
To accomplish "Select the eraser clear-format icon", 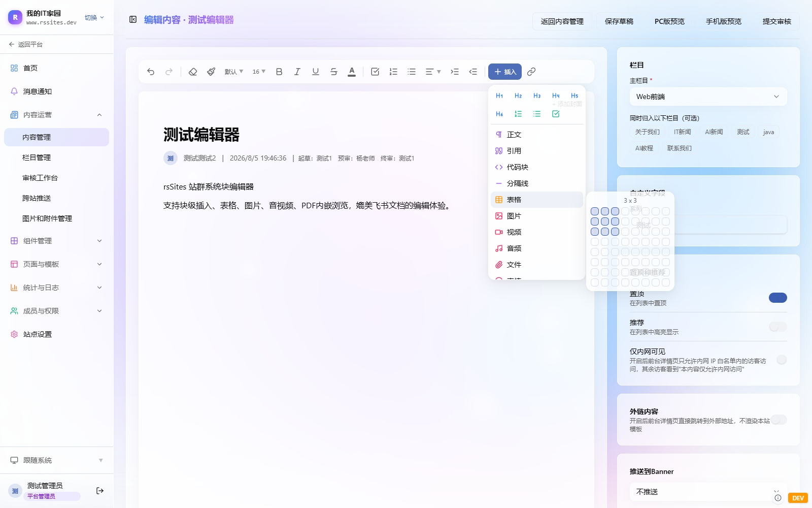I will 193,72.
